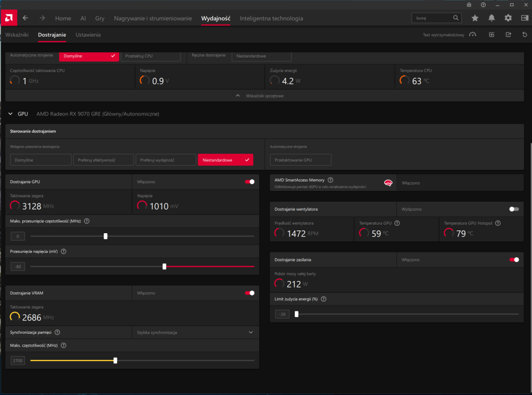Open help for Maks. przesunięcie częstotliwość

pos(87,221)
